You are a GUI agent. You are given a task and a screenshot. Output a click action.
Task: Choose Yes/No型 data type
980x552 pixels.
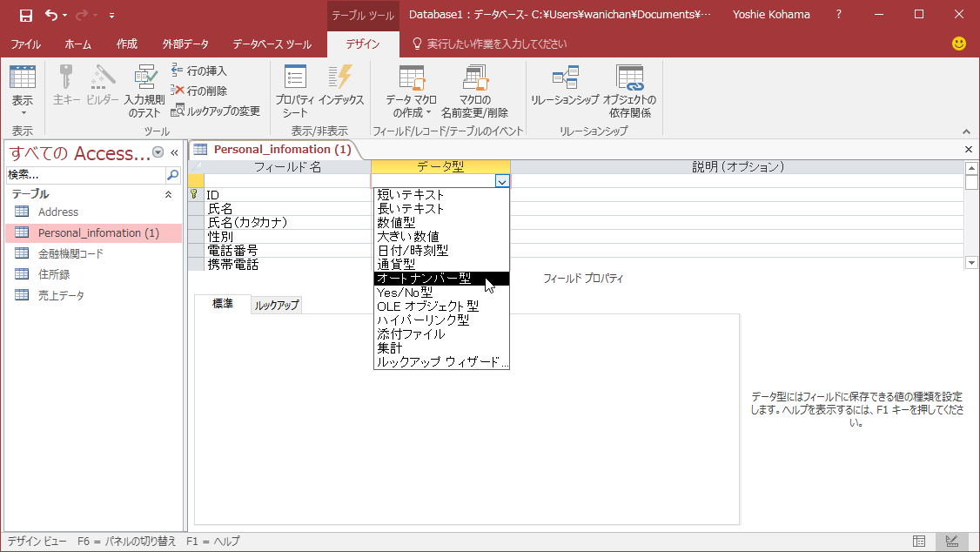(441, 293)
